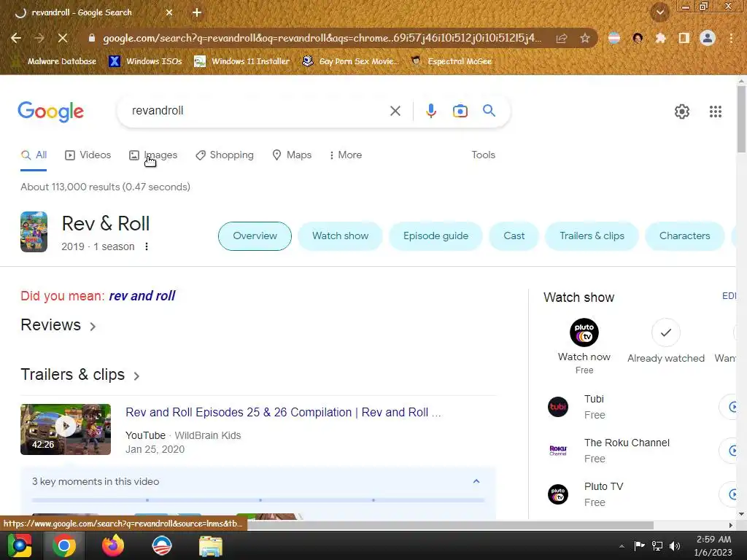This screenshot has height=560, width=747.
Task: Click Rev & Roll poster thumbnail
Action: click(x=34, y=232)
